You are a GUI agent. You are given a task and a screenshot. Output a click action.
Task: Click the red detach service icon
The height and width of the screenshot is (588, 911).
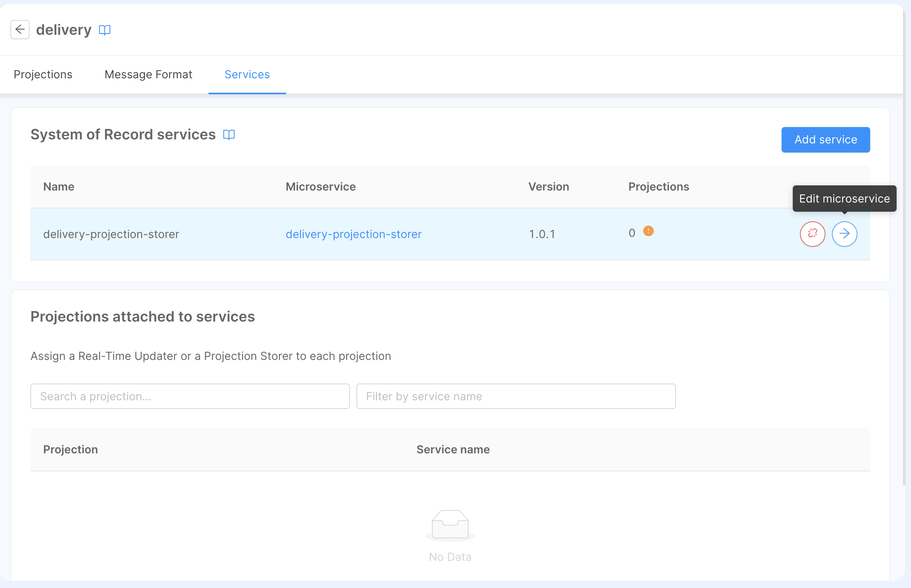coord(812,234)
